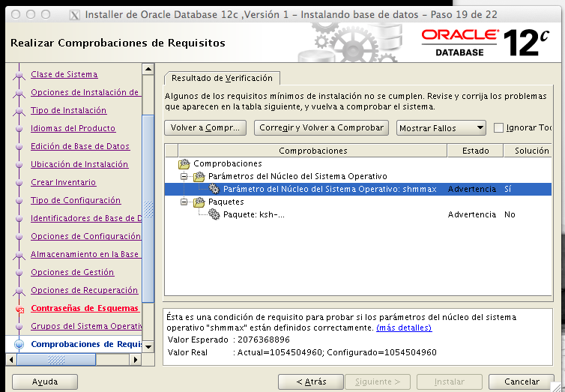The height and width of the screenshot is (392, 565).
Task: Select the shmmax parameter row
Action: (358, 189)
